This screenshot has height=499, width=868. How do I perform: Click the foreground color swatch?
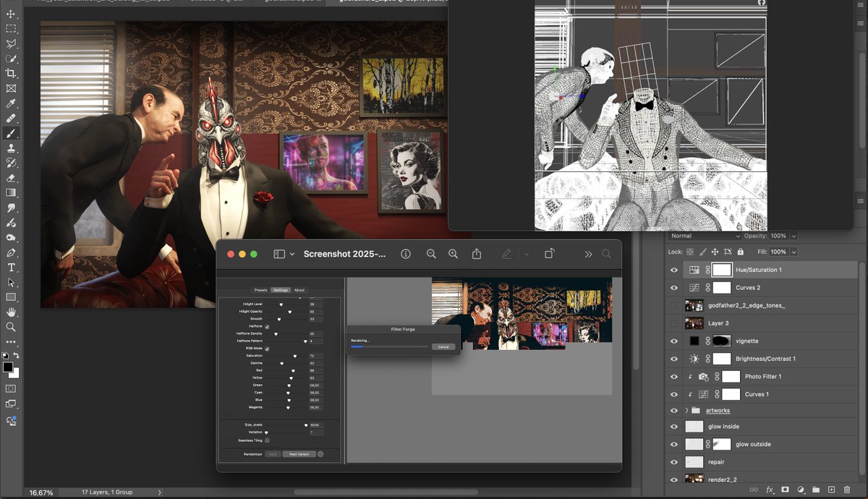pos(8,367)
